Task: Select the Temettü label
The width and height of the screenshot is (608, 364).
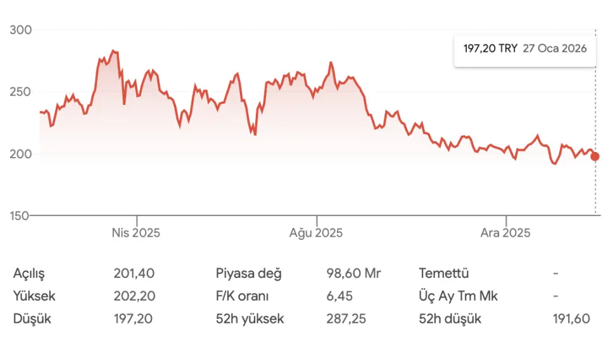Action: tap(443, 273)
